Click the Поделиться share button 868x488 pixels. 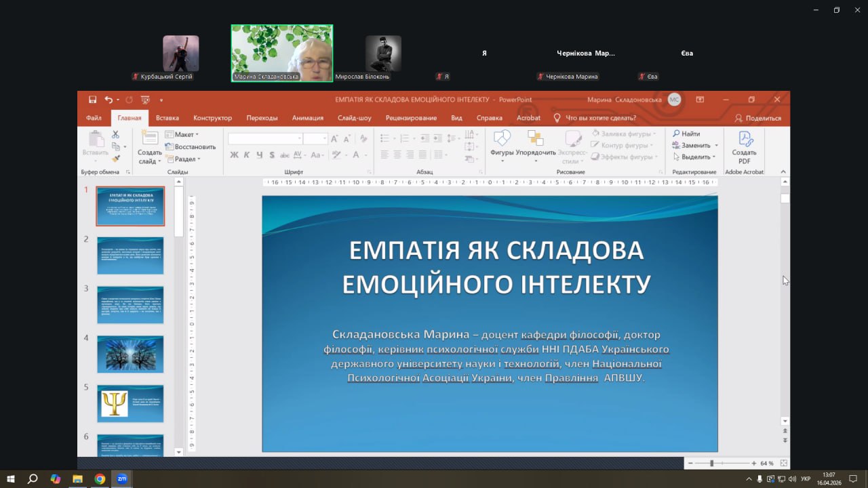coord(757,118)
